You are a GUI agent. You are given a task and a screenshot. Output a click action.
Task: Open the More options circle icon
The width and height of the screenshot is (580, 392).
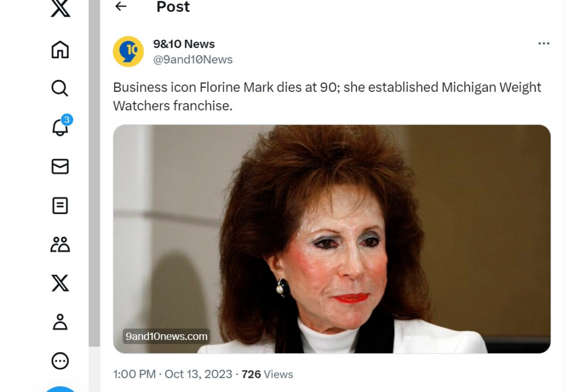click(59, 361)
